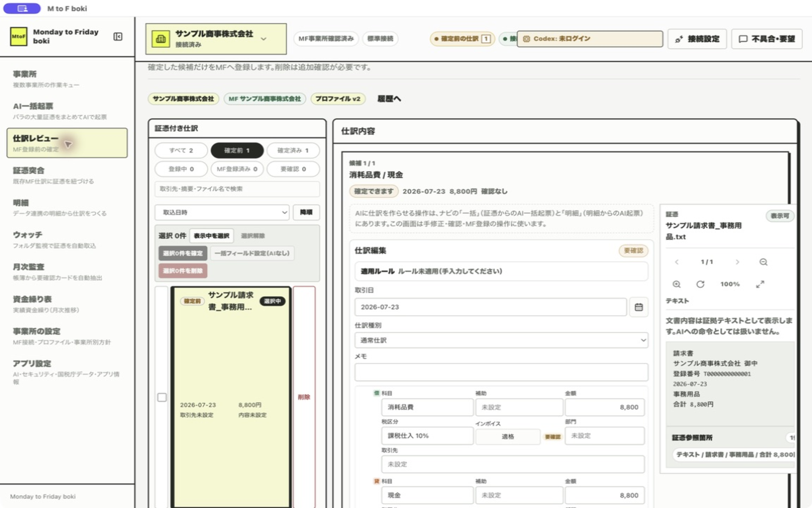Zoom in voucher preview icon
Image resolution: width=812 pixels, height=508 pixels.
coord(677,284)
